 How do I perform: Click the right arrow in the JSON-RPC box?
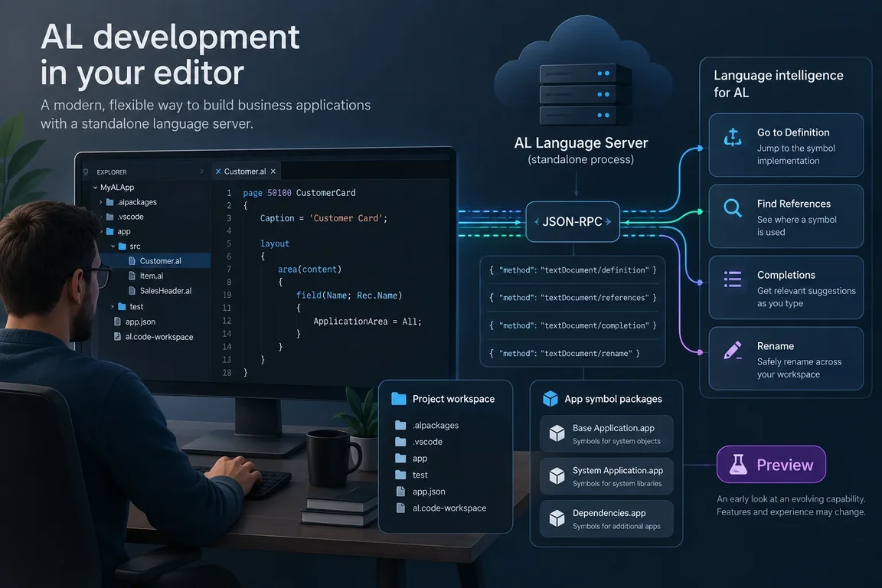[608, 222]
